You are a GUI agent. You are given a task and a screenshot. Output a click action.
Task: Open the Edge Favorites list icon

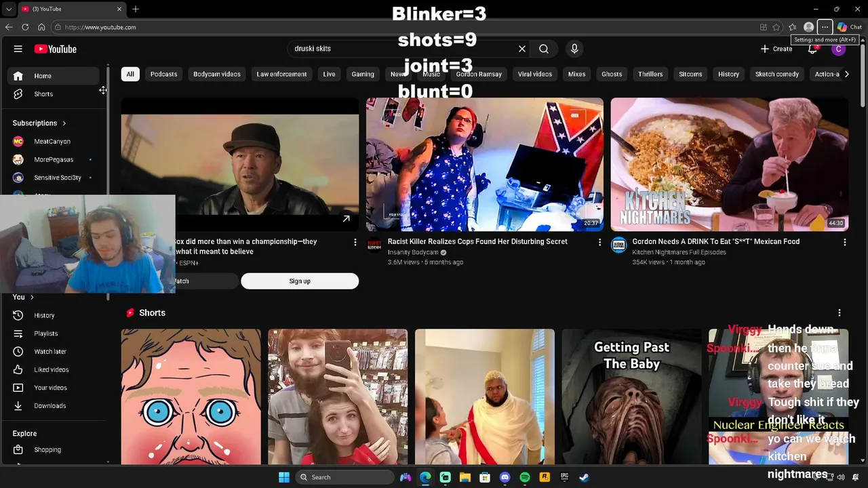point(792,27)
